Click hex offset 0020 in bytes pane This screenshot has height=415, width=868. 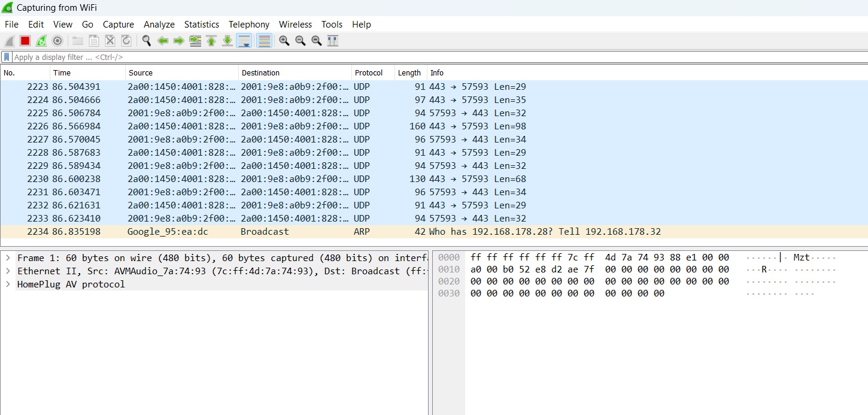(448, 281)
